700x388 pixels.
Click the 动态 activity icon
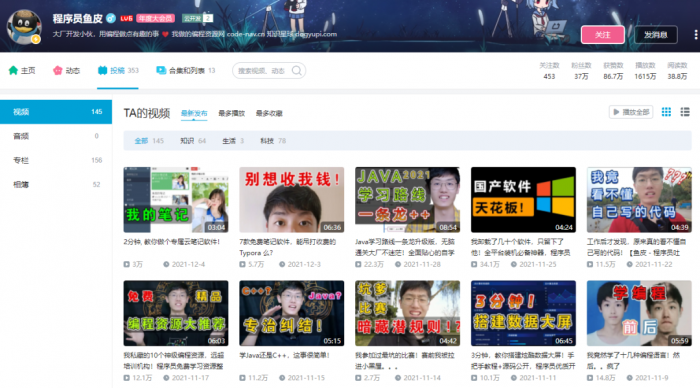coord(58,71)
